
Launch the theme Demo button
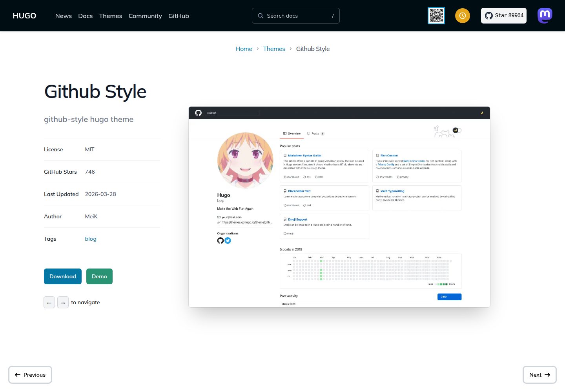99,276
